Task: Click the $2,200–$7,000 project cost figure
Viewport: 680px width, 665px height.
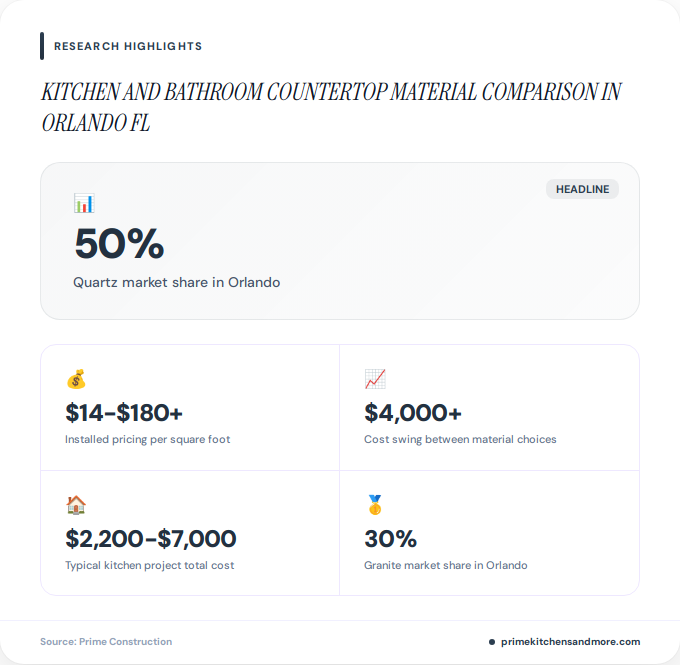Action: (150, 539)
